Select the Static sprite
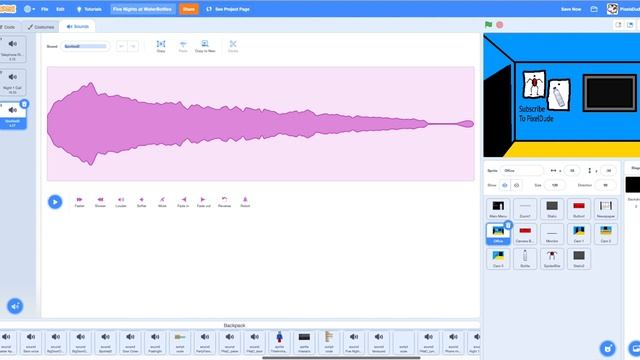The width and height of the screenshot is (640, 360). tap(552, 209)
